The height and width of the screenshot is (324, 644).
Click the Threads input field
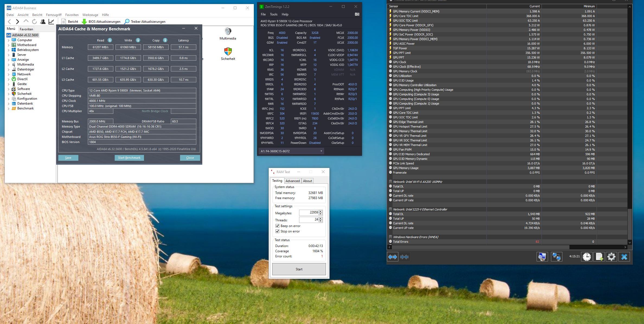coord(309,220)
